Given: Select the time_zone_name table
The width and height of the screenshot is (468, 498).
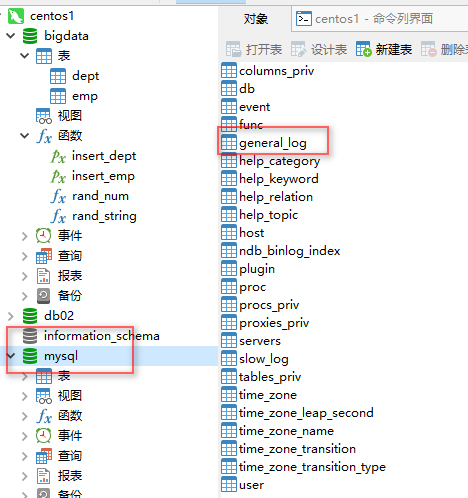Looking at the screenshot, I should (278, 431).
